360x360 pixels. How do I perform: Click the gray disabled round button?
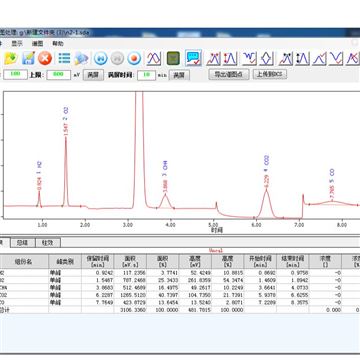click(117, 59)
